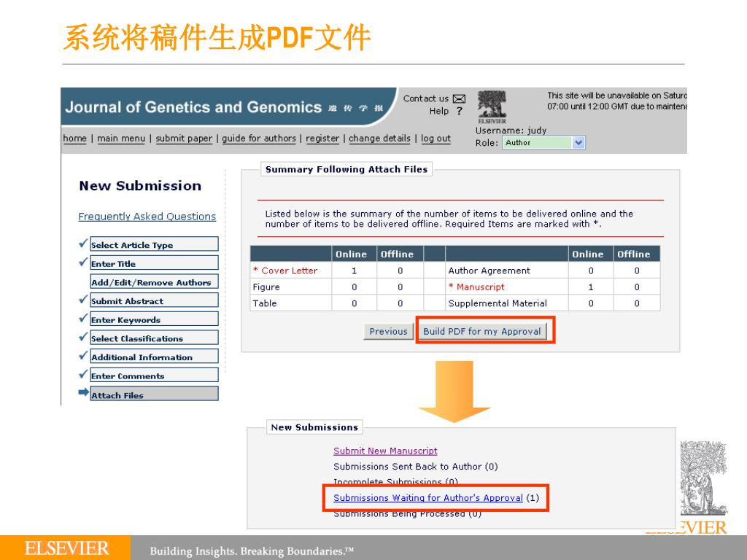Image resolution: width=747 pixels, height=560 pixels.
Task: Click the log out link
Action: (436, 139)
